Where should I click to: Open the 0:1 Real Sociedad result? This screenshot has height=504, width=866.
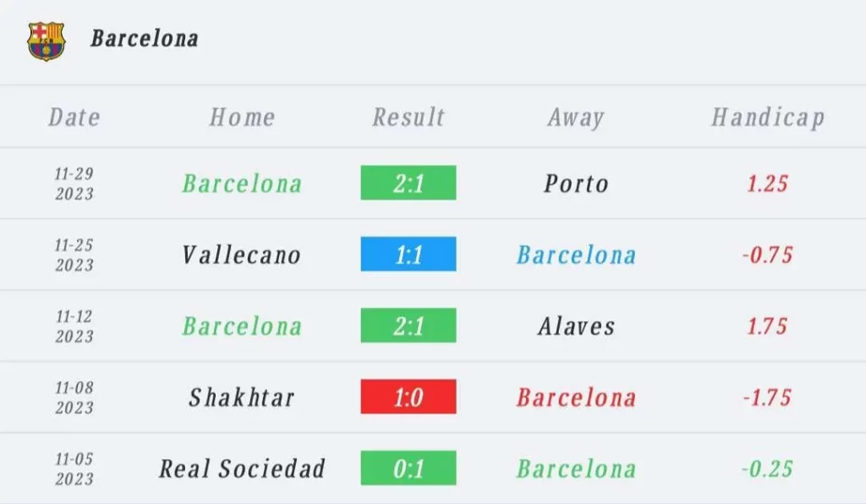(x=408, y=468)
